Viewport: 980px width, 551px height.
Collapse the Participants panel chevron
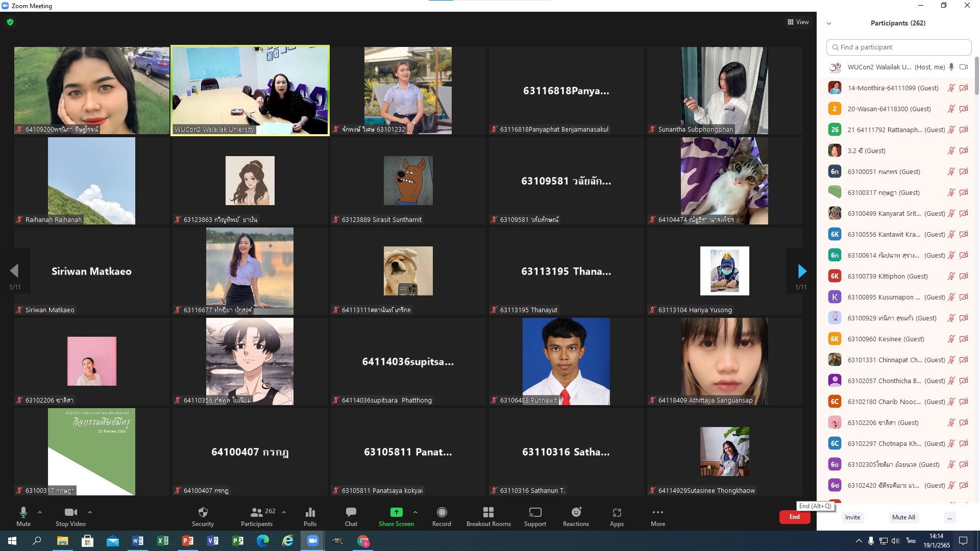(829, 23)
